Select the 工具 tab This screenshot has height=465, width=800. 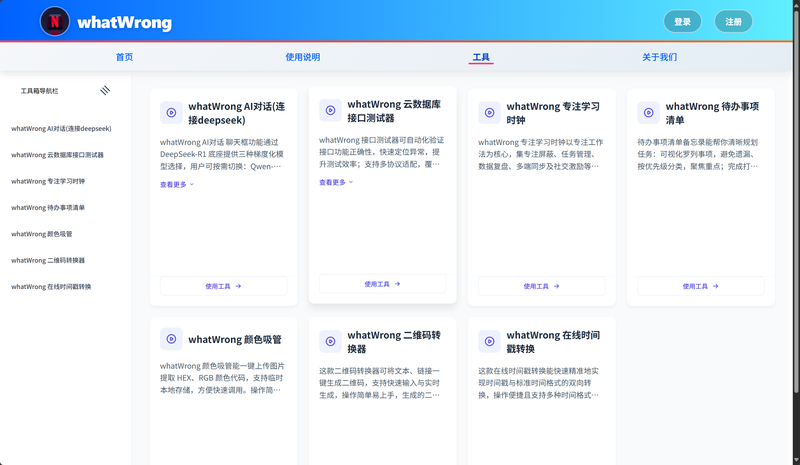coord(481,57)
